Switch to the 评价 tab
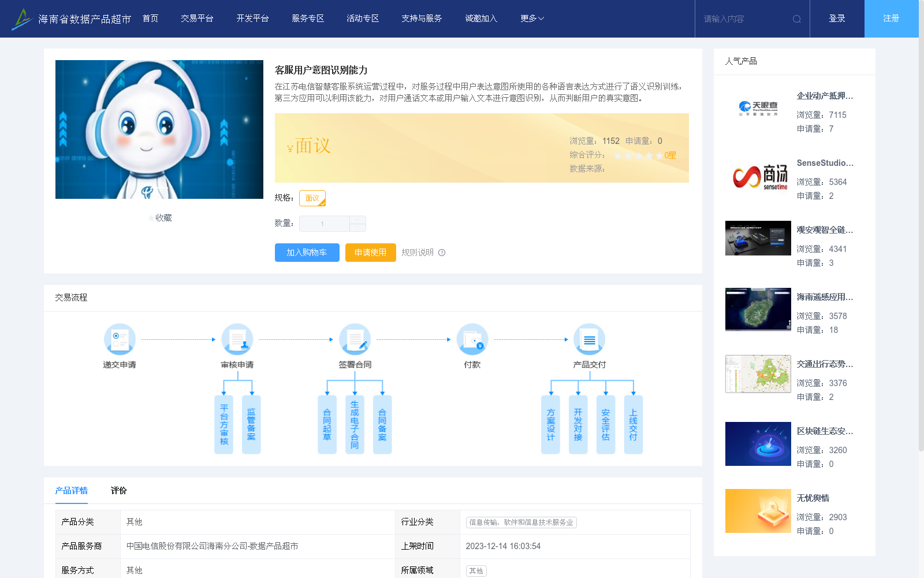The image size is (924, 578). [x=119, y=491]
